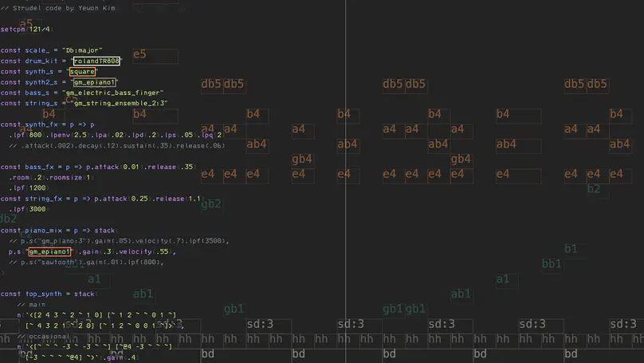Click the "gm_electric_bass_finger" string
The height and width of the screenshot is (363, 644).
(113, 93)
